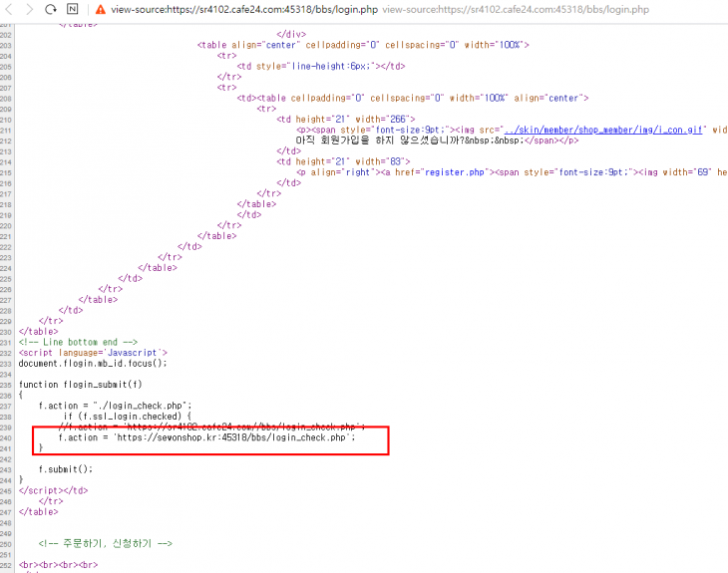Focus the address bar with view-source URL
This screenshot has height=573, width=728.
coord(244,9)
